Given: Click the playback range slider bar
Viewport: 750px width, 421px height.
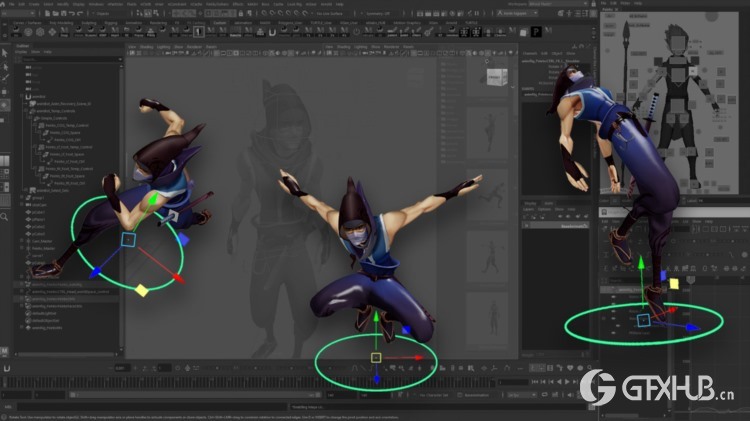Looking at the screenshot, I should 195,395.
